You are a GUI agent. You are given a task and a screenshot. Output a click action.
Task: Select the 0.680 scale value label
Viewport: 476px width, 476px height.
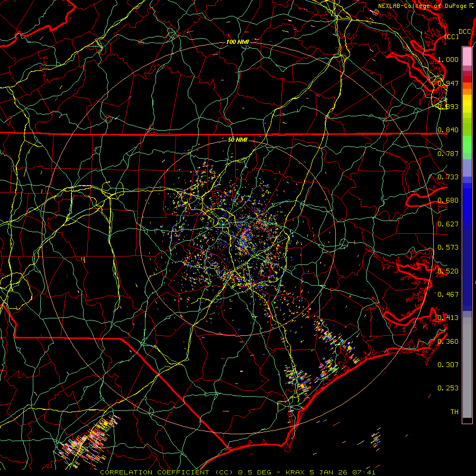(x=448, y=200)
